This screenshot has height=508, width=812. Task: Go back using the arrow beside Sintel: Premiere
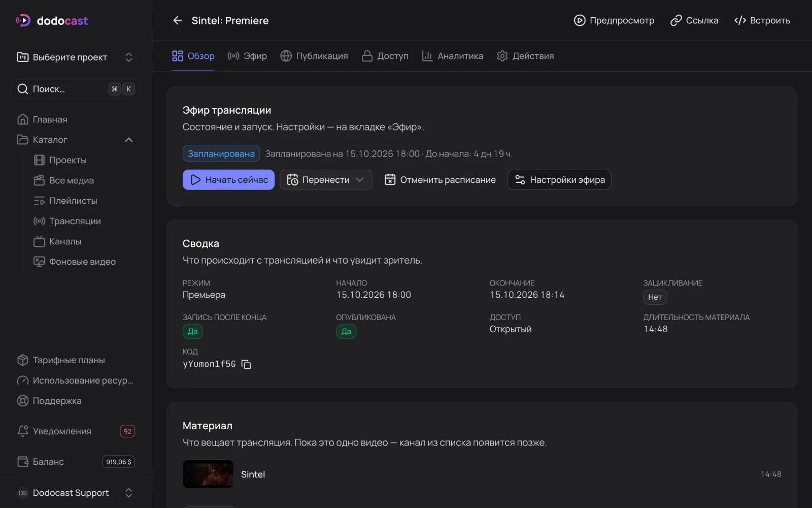[177, 20]
